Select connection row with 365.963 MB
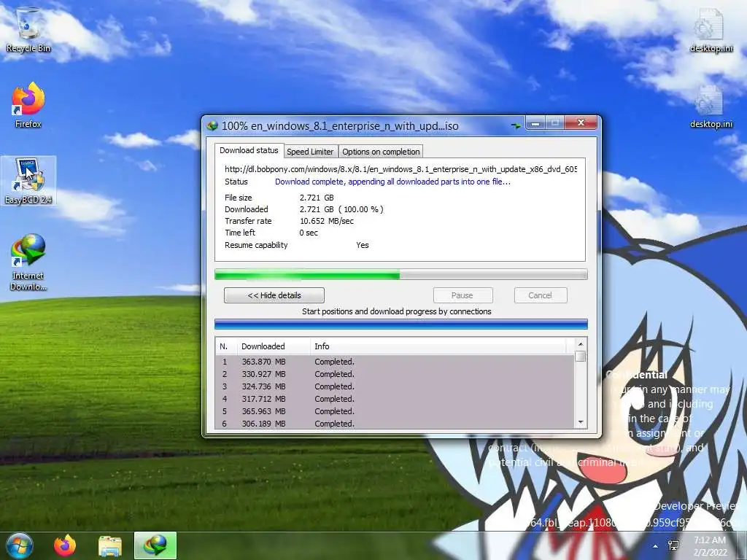 (x=395, y=411)
